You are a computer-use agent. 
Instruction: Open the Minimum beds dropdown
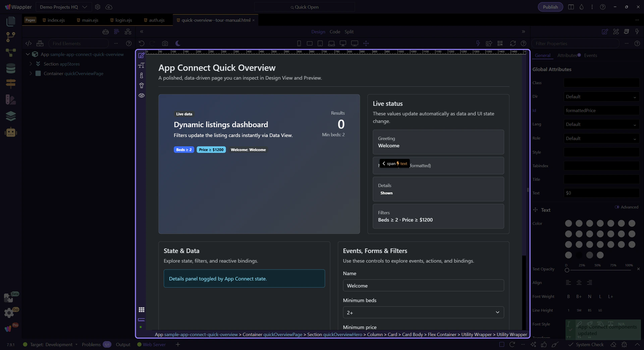point(423,312)
